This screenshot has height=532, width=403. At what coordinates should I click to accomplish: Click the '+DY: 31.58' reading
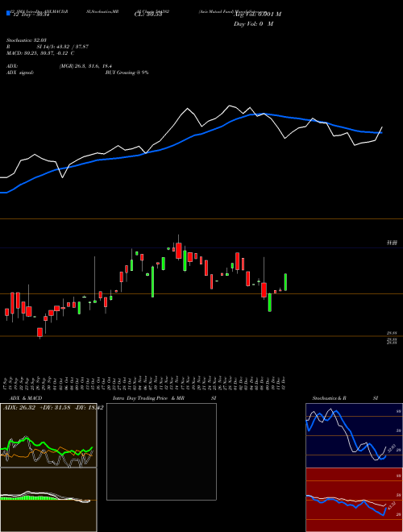click(56, 408)
